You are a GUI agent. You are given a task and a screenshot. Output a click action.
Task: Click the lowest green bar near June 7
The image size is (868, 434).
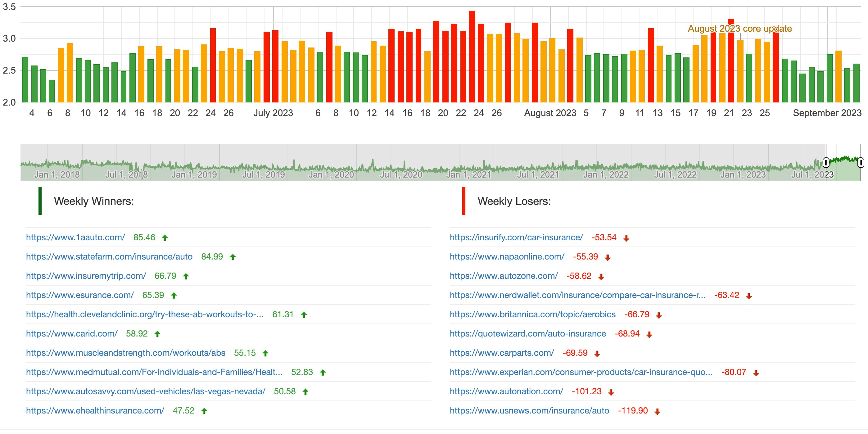point(52,91)
